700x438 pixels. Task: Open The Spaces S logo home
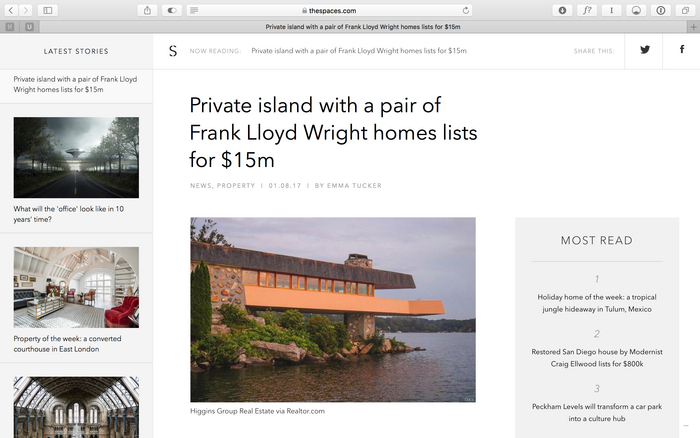pos(173,51)
